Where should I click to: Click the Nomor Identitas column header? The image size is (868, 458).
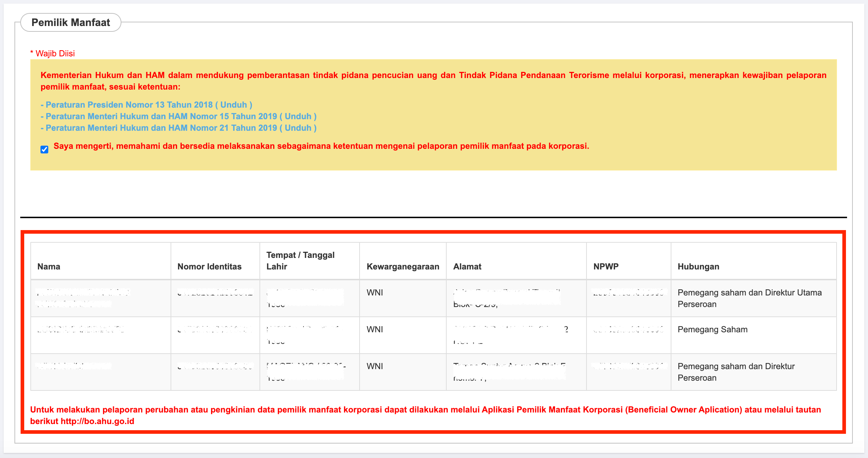(x=209, y=267)
